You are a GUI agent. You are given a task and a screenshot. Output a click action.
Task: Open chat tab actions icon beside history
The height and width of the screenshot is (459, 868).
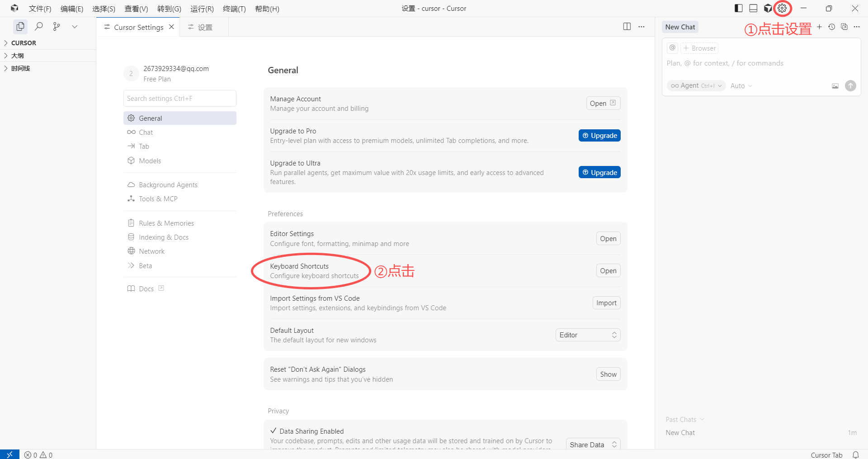coord(844,27)
